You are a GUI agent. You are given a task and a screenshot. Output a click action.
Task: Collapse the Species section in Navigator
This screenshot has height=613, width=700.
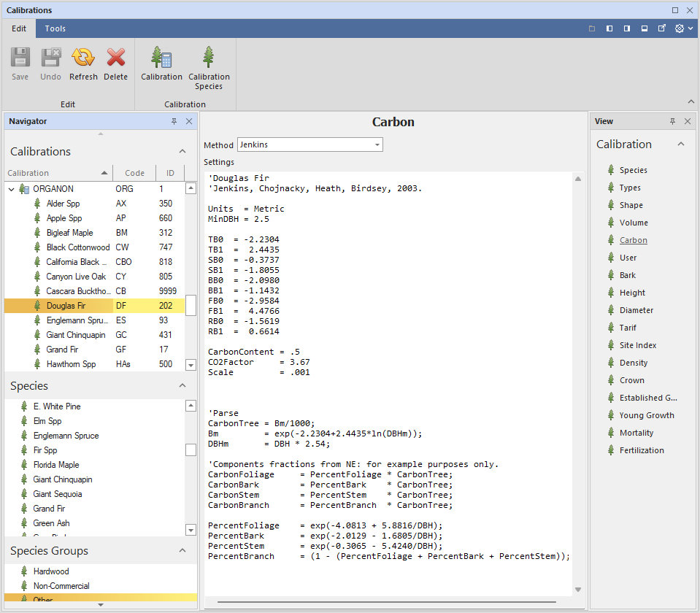coord(182,386)
